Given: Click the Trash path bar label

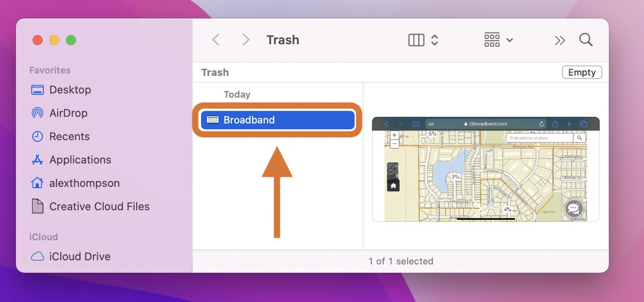Looking at the screenshot, I should coord(215,72).
